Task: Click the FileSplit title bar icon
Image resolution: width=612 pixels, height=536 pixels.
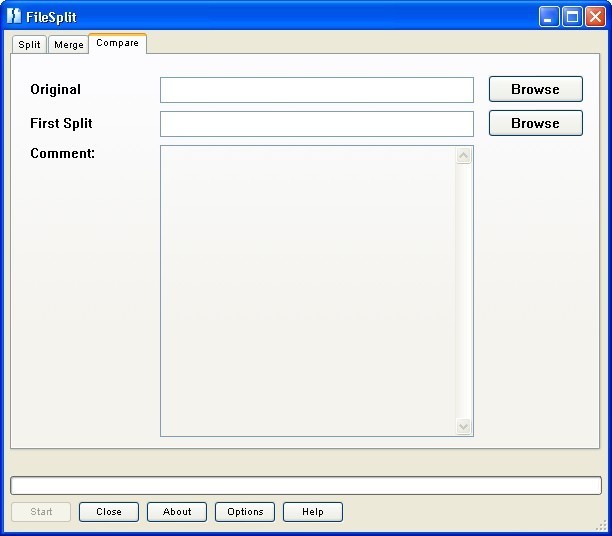Action: coord(14,16)
